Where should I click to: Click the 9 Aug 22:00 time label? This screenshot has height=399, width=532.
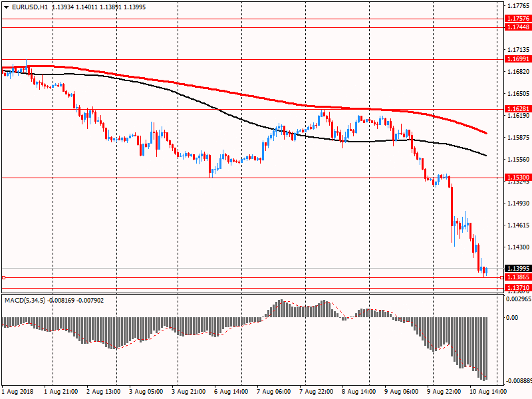click(444, 392)
